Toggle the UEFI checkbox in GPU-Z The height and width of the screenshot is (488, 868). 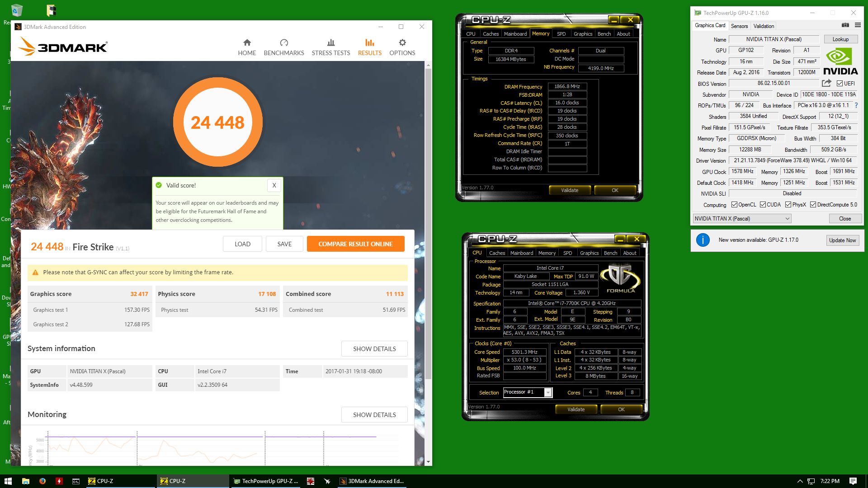[840, 84]
